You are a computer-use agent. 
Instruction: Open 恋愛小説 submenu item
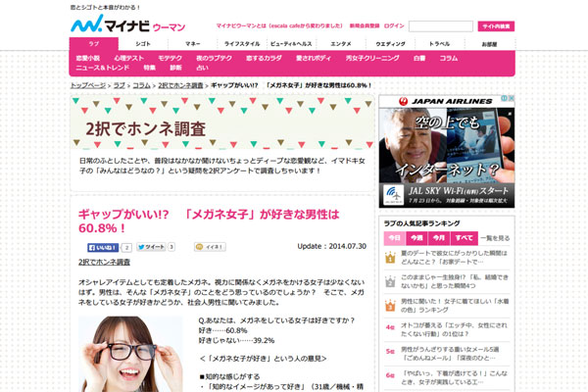88,58
